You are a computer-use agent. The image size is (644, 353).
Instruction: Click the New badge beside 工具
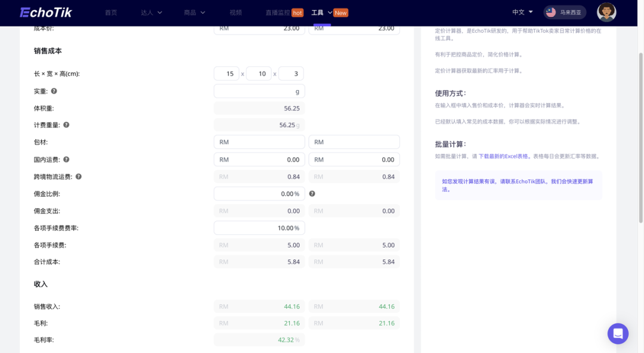[340, 13]
